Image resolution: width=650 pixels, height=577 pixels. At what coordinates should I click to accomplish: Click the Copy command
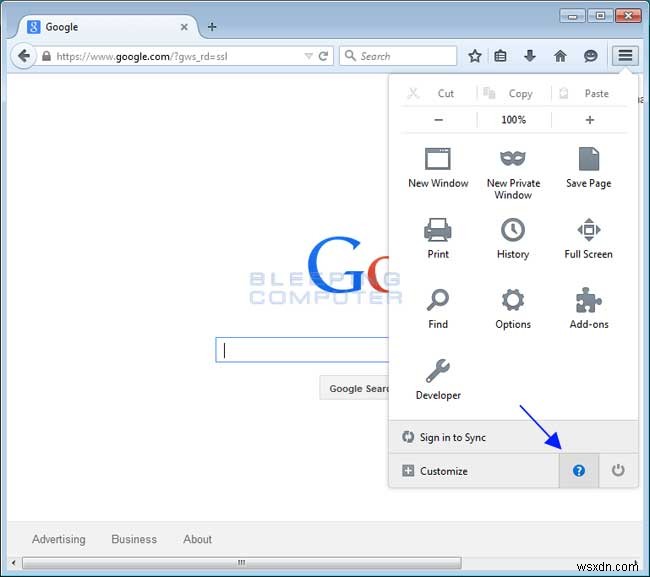coord(514,93)
